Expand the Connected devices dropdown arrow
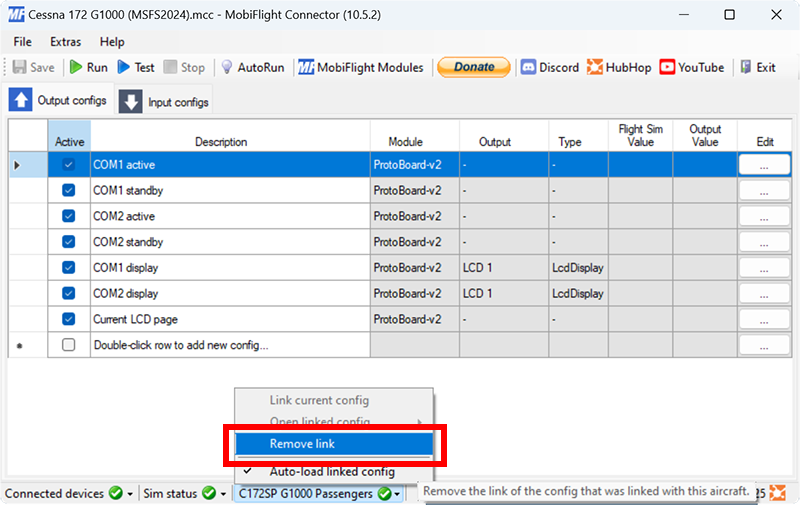 click(130, 494)
